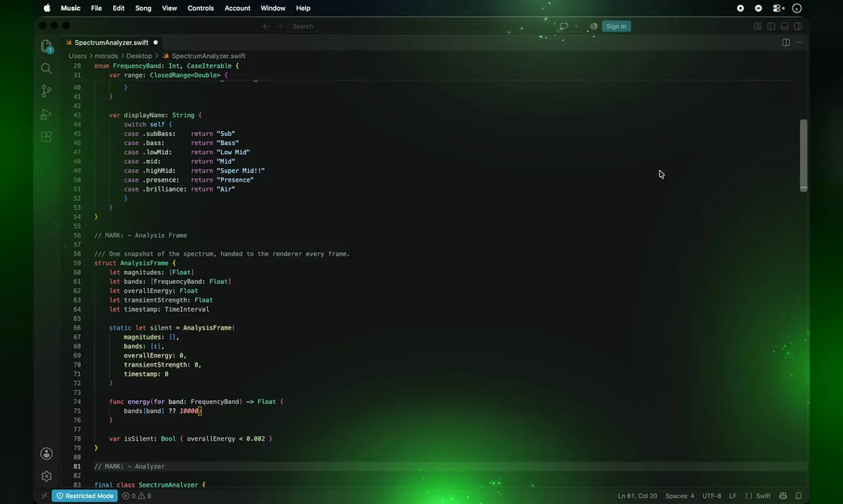Click the Split Editor Right icon

point(786,43)
